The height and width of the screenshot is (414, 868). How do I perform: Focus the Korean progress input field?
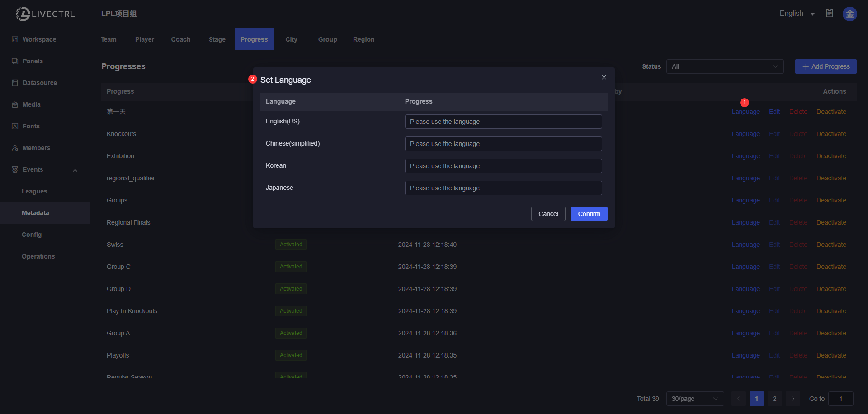(503, 166)
